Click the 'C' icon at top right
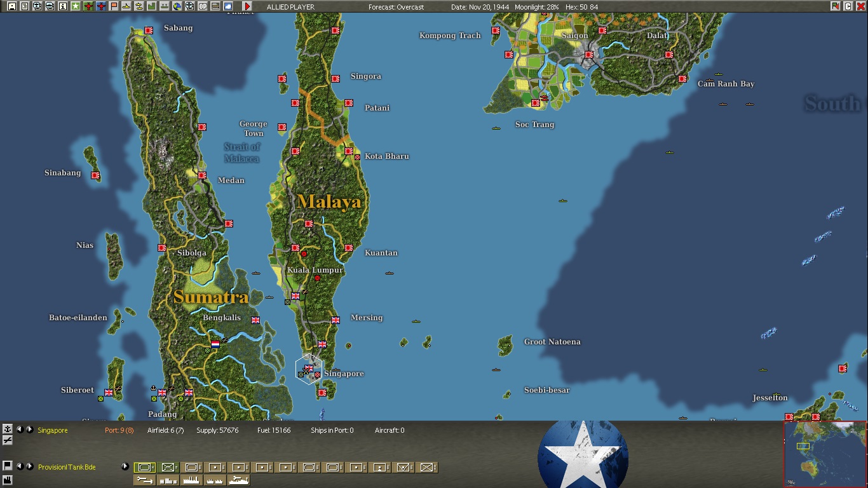Viewport: 868px width, 488px height. click(848, 6)
